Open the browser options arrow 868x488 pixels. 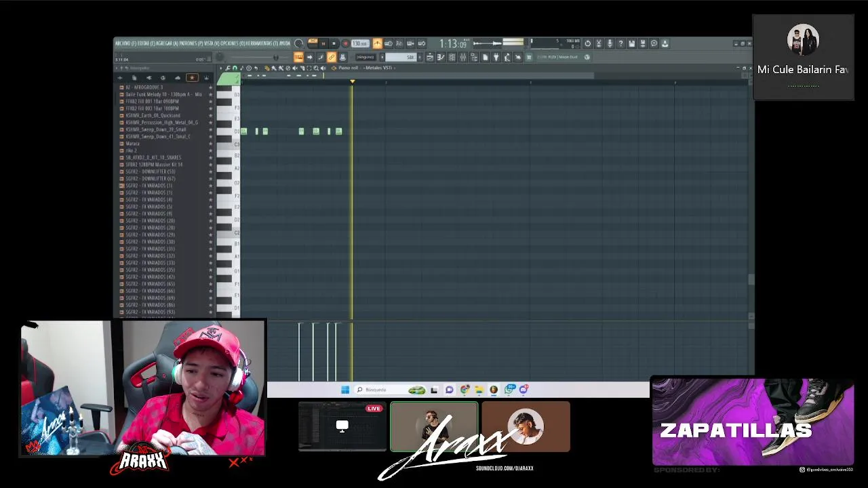point(117,68)
